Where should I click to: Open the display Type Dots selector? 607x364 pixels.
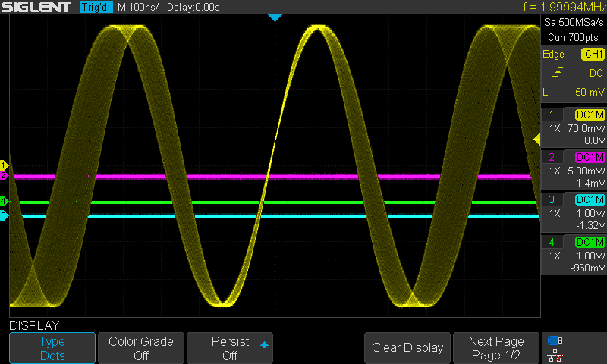tap(52, 348)
